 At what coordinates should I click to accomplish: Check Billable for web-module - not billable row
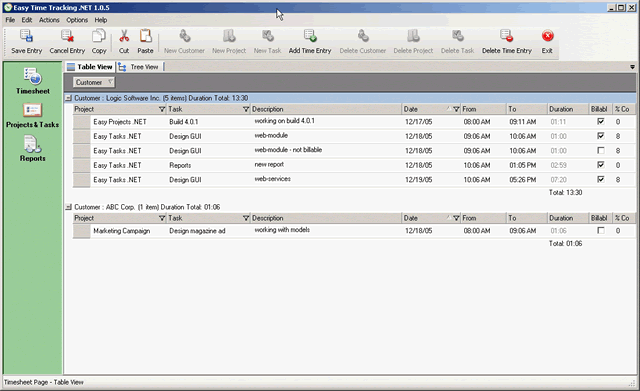[600, 150]
